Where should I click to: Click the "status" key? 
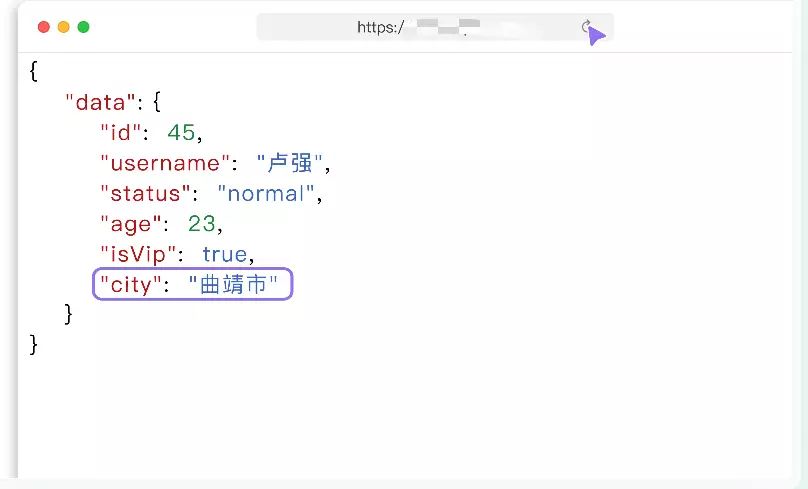coord(146,194)
